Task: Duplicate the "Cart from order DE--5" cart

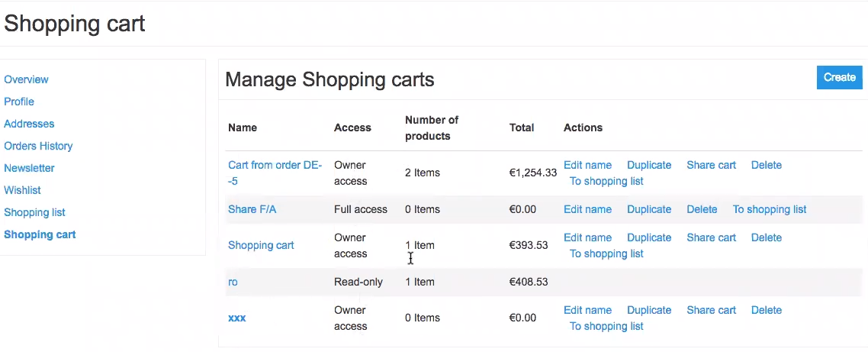Action: 649,165
